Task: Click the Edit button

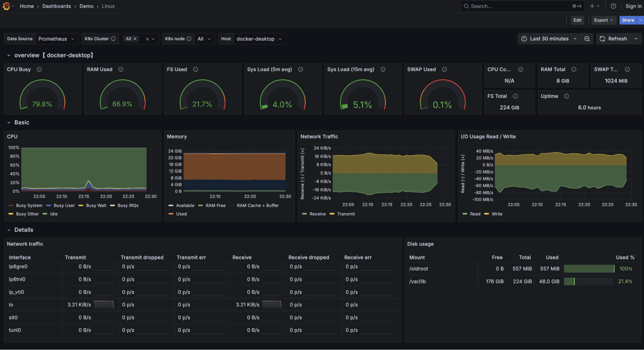Action: (x=577, y=20)
